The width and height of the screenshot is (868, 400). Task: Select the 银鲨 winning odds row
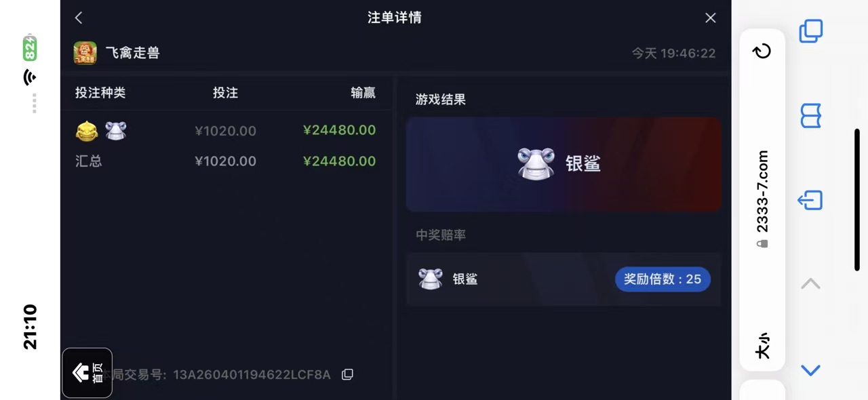[x=564, y=279]
